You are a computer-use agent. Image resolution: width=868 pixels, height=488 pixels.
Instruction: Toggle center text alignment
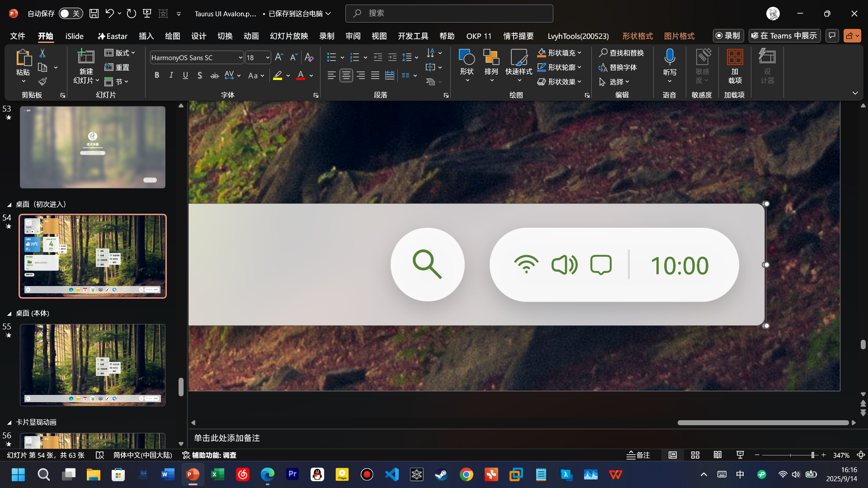346,75
